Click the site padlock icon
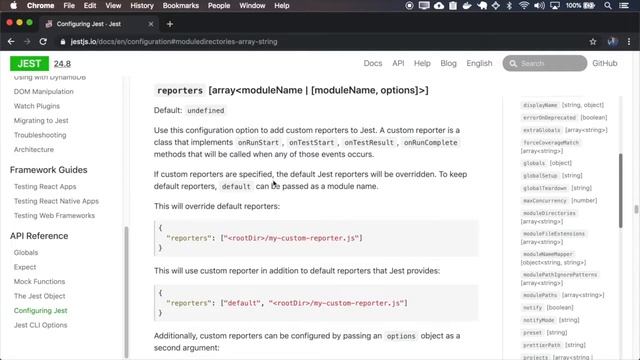 [63, 42]
